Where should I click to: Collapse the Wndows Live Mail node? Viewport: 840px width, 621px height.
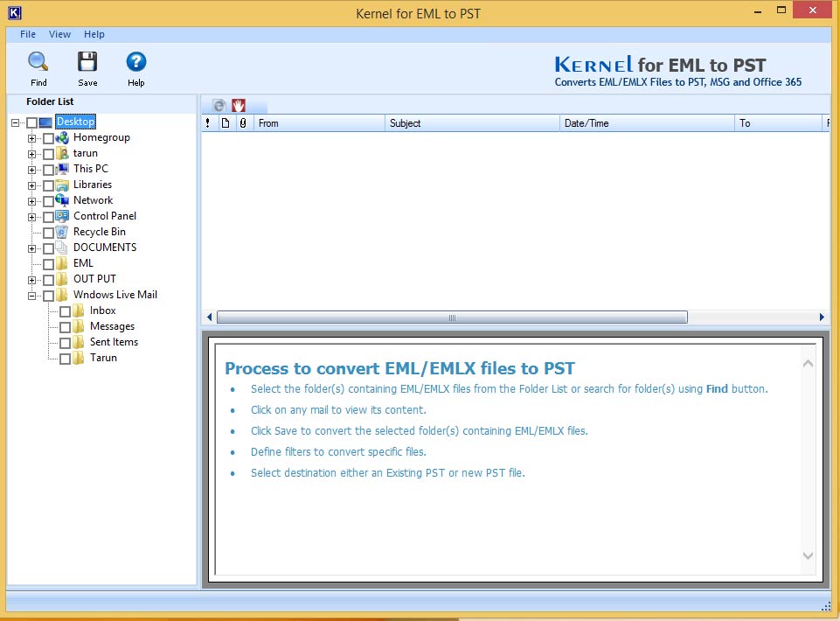click(x=31, y=296)
